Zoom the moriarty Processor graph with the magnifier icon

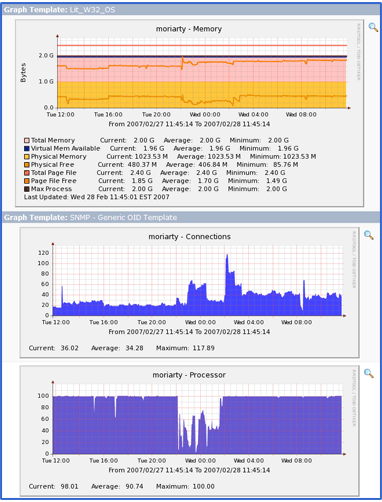click(369, 373)
